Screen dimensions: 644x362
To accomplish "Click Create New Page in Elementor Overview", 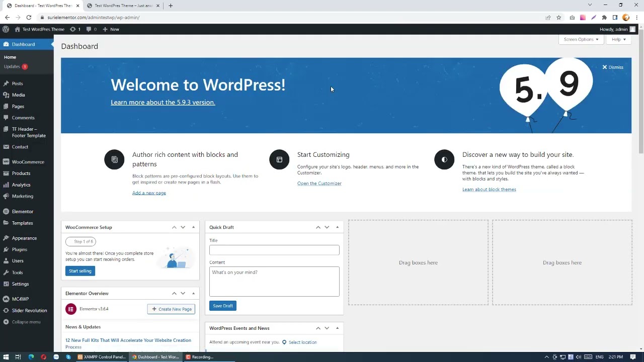I will (x=171, y=309).
